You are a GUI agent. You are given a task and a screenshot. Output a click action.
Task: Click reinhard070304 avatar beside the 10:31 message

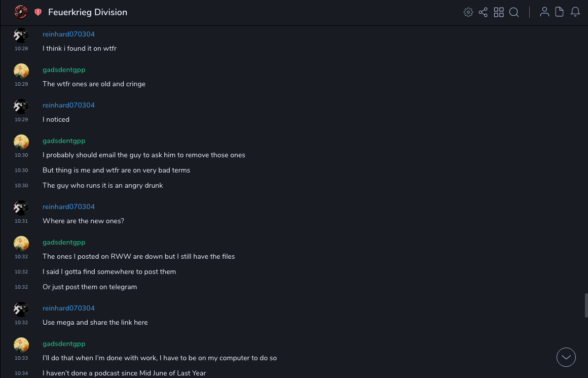21,208
